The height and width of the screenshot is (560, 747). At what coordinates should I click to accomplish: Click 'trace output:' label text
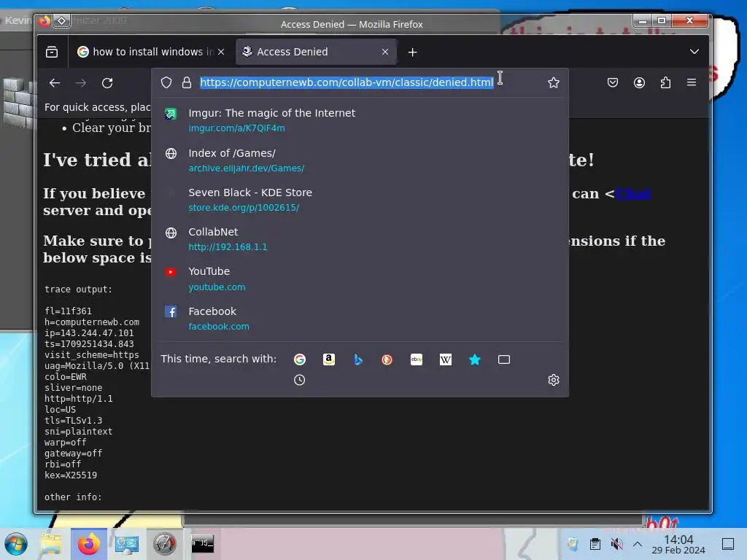pos(79,289)
